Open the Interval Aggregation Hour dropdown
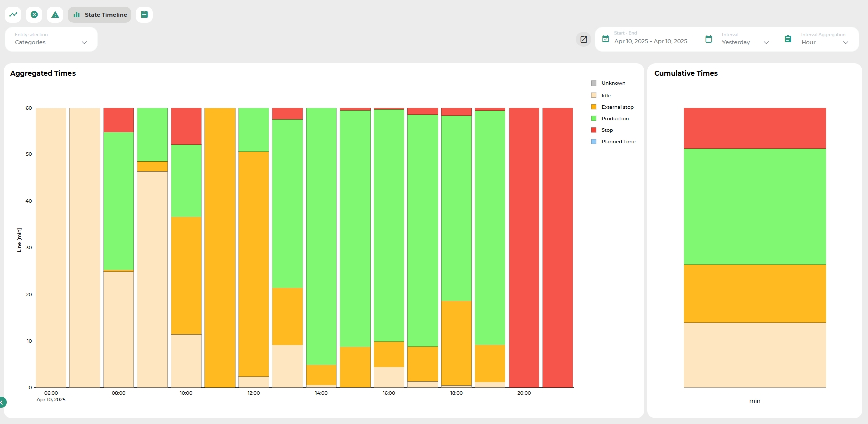 click(824, 42)
